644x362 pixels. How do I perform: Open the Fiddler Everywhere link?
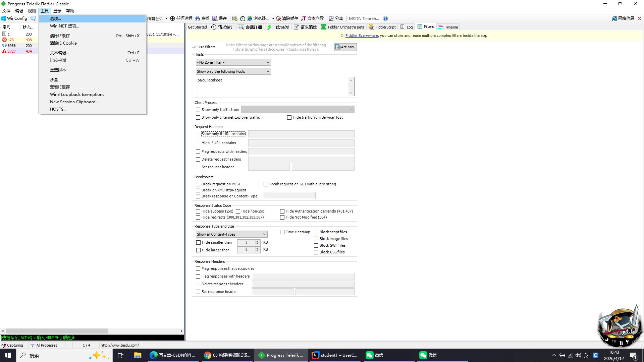(362, 36)
